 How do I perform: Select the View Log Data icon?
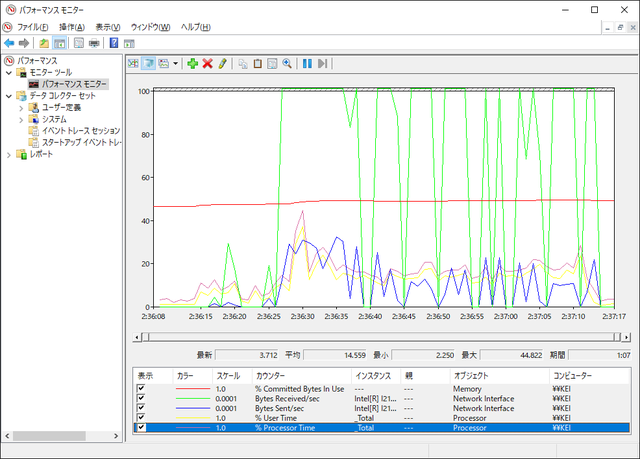[x=149, y=64]
